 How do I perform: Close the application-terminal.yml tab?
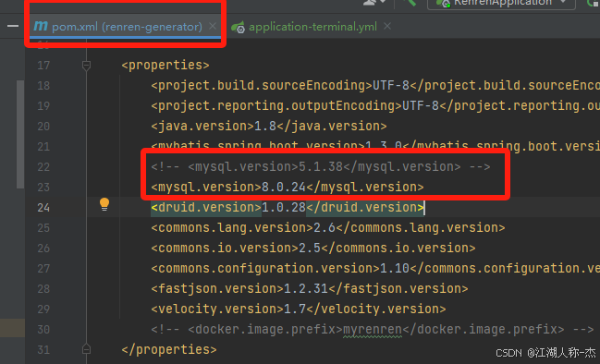click(x=387, y=26)
